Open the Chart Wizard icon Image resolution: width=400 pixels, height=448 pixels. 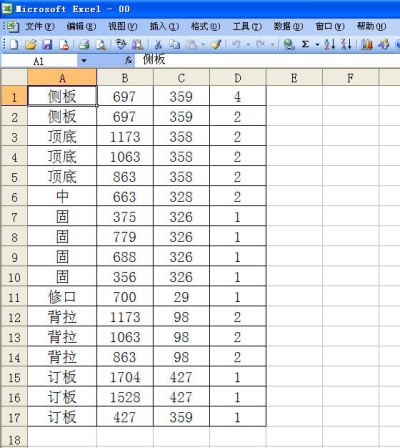tap(367, 44)
